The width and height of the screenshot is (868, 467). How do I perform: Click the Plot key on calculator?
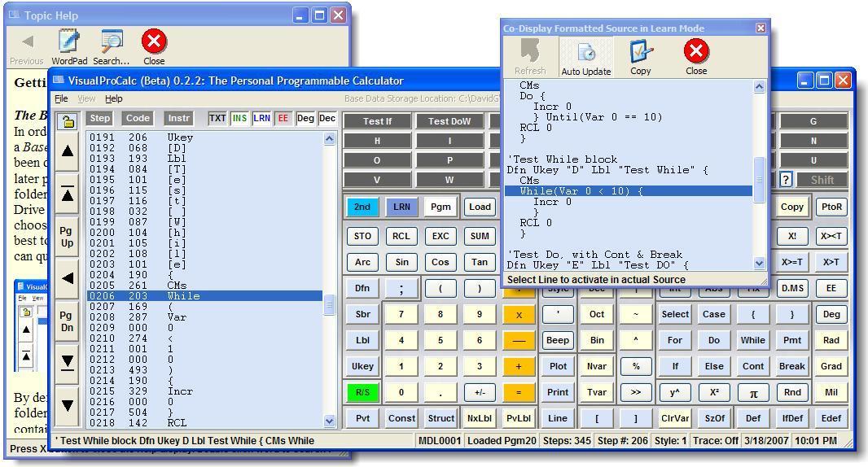point(558,366)
